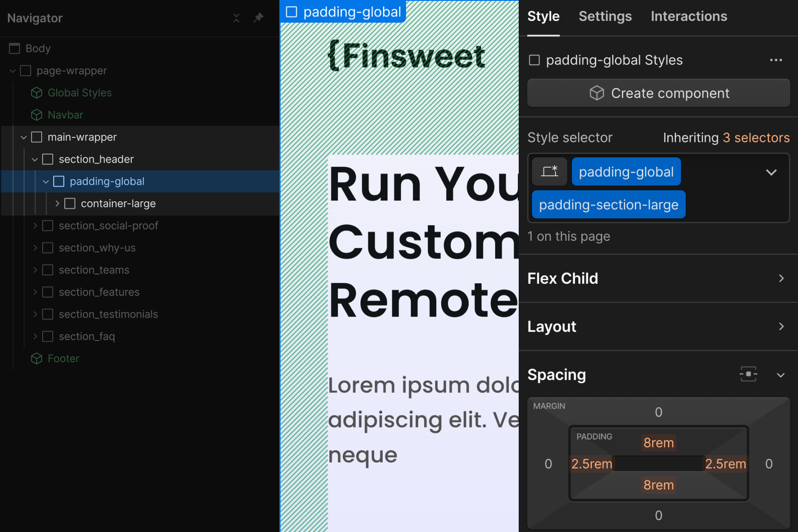798x532 pixels.
Task: Click the Create component button
Action: click(659, 93)
